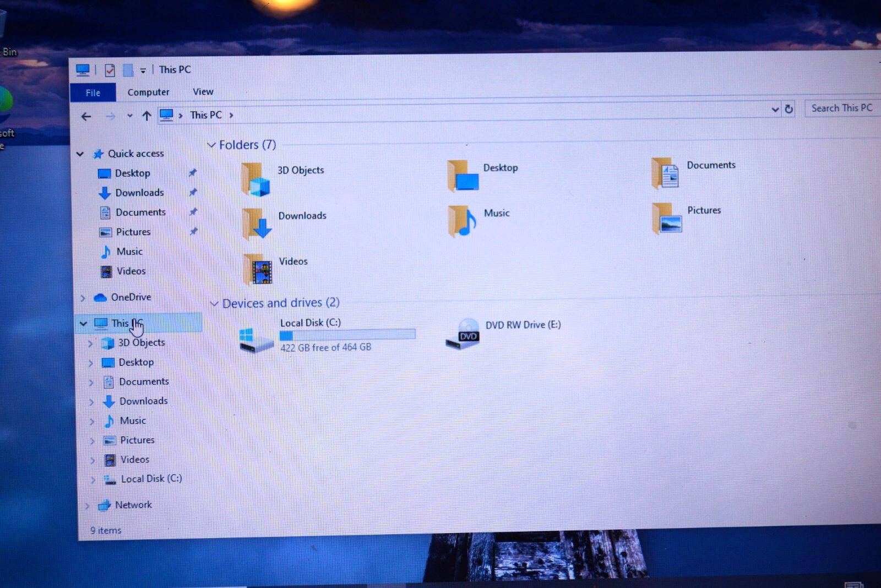
Task: Select Network in navigation pane
Action: (133, 504)
